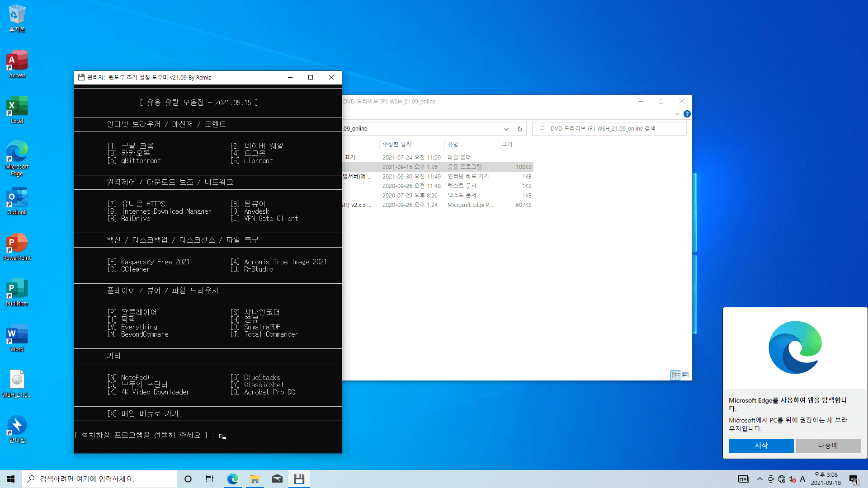
Task: Open the network globe tray icon
Action: (782, 479)
